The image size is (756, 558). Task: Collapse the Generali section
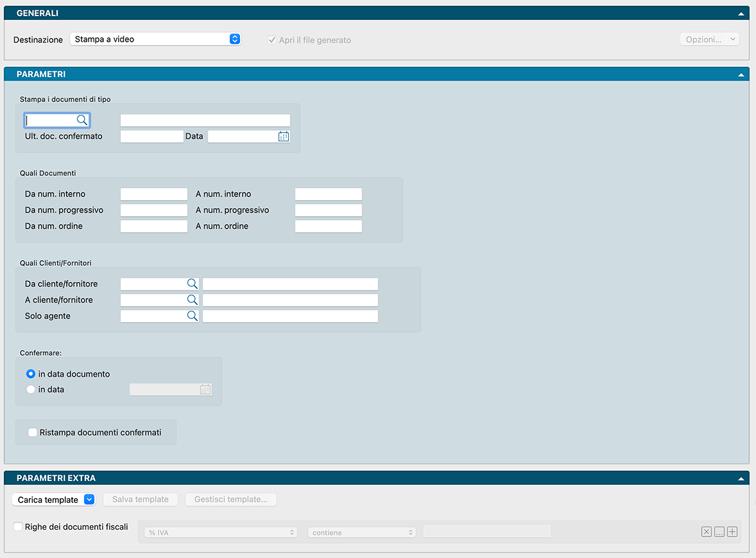pyautogui.click(x=741, y=13)
